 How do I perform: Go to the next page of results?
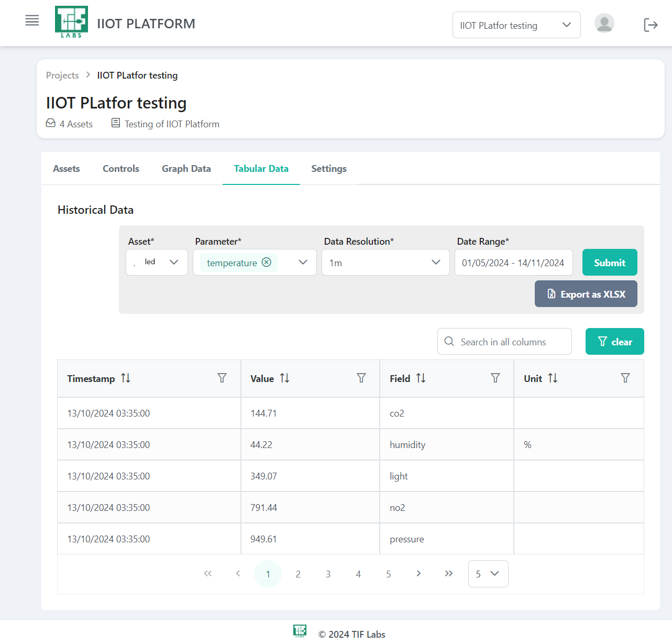(x=418, y=573)
